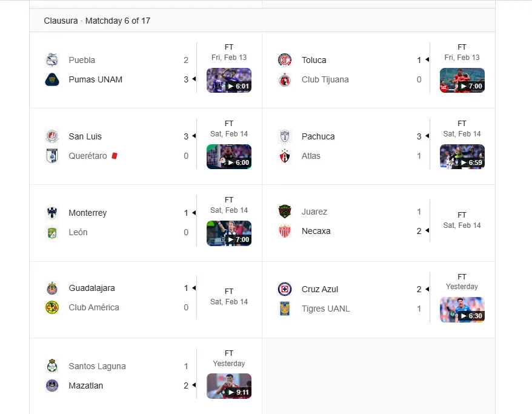Screen dimensions: 532x414
Task: Open the Cruz Azul vs Tigres video
Action: [x=462, y=309]
